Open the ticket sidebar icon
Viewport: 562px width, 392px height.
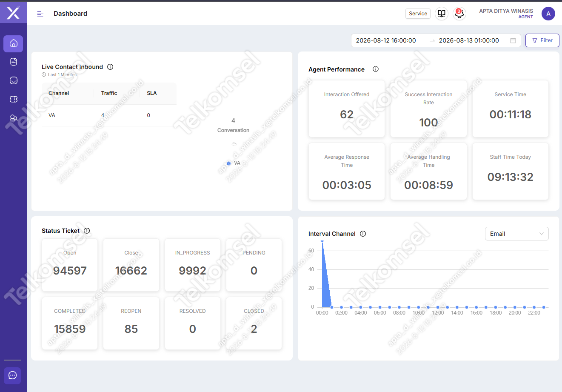click(x=13, y=99)
